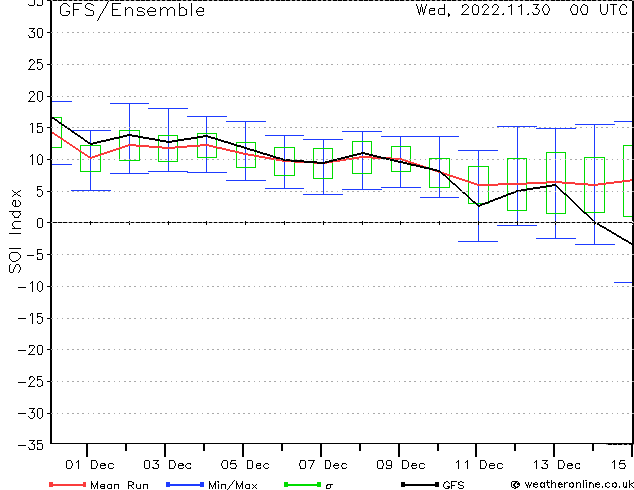The height and width of the screenshot is (490, 634).
Task: Click the 15 y-axis value
Action: coord(36,128)
